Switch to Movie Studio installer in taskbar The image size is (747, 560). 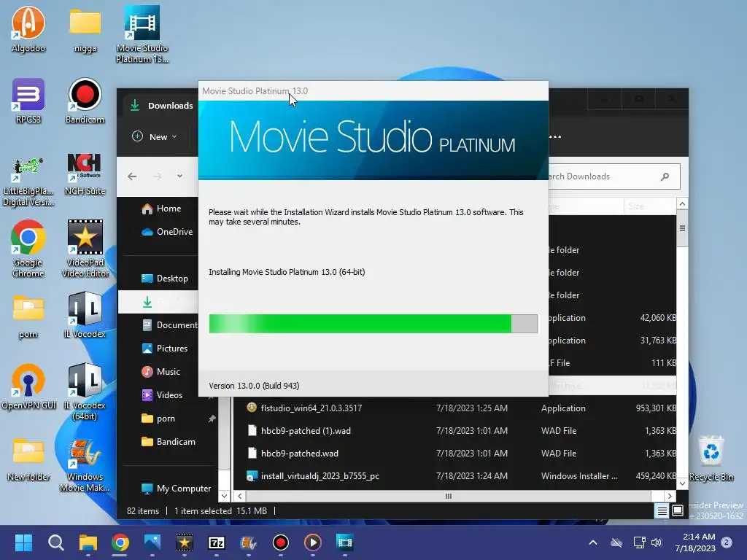[x=344, y=542]
